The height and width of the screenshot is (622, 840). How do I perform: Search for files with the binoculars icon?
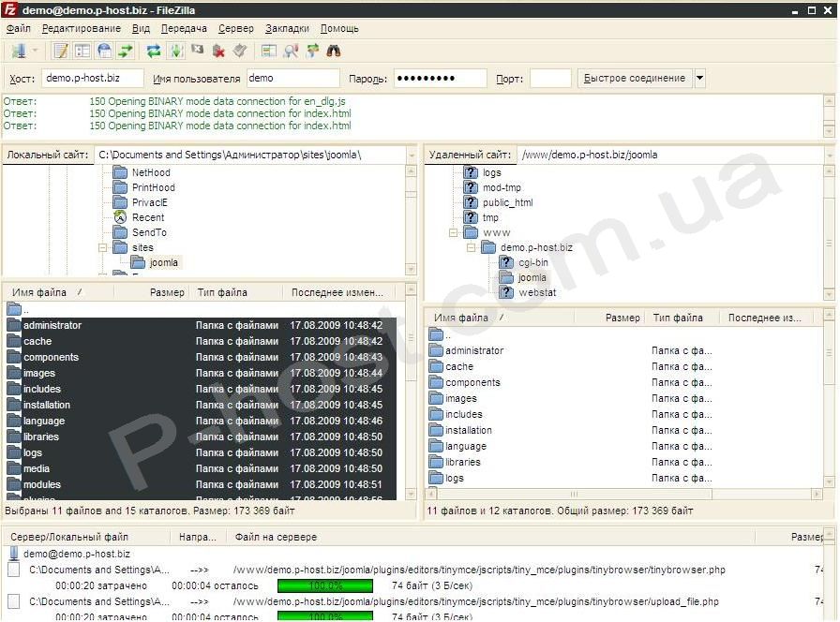pos(334,51)
